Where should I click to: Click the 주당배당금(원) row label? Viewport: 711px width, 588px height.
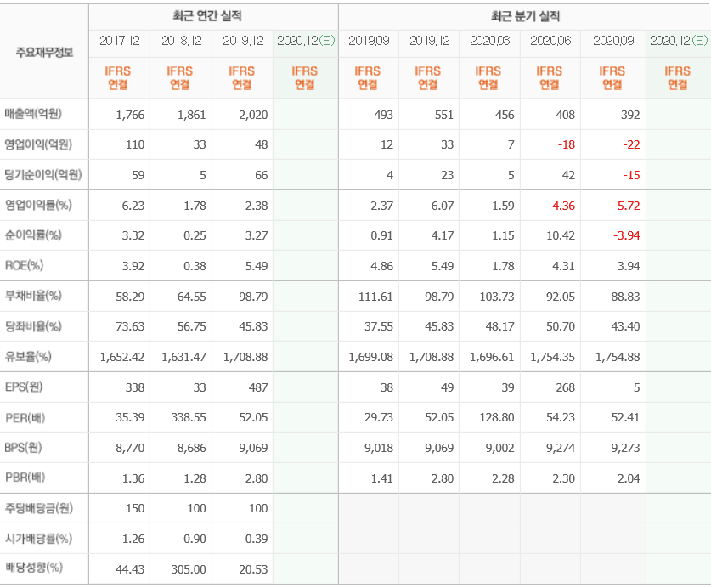pyautogui.click(x=38, y=508)
